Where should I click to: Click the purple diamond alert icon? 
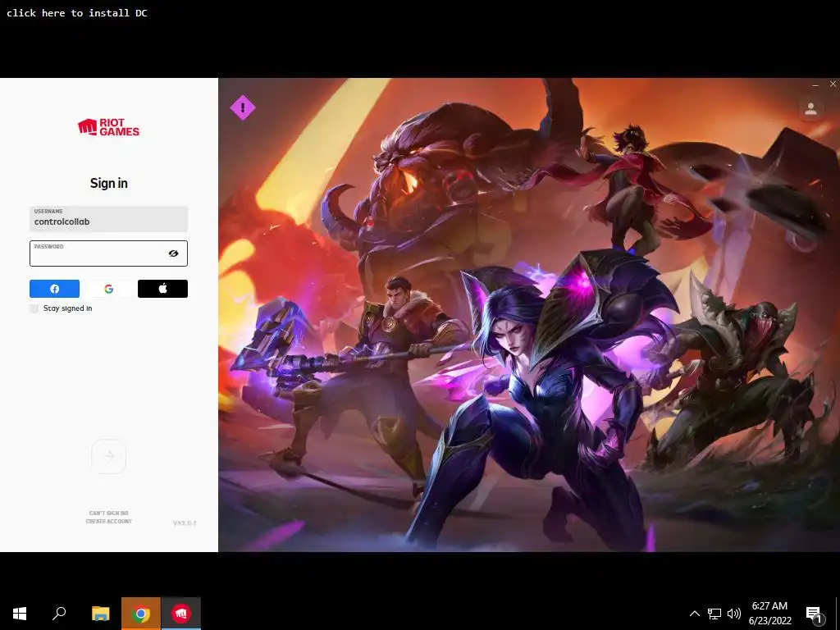pyautogui.click(x=243, y=107)
